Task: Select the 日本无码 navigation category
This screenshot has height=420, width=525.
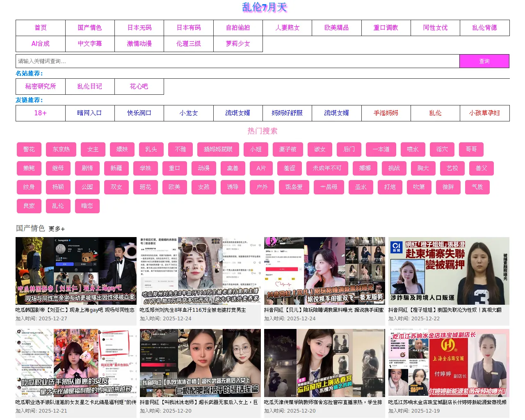Action: coord(139,28)
